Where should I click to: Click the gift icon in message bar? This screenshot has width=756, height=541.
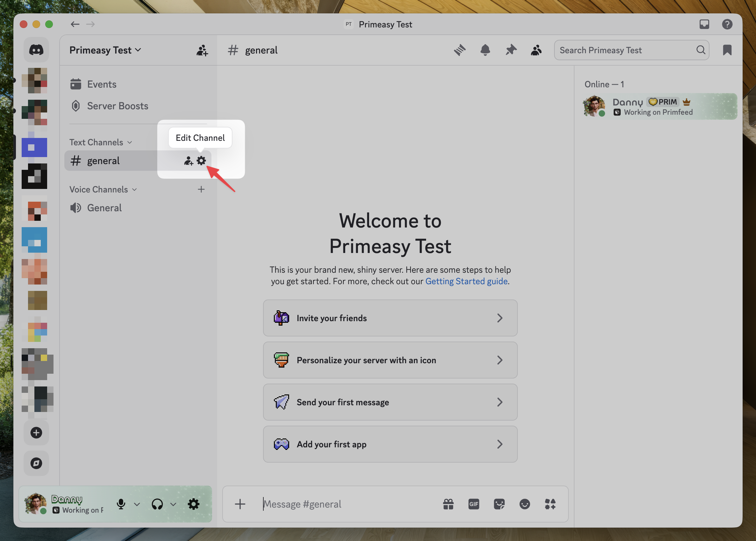[448, 504]
